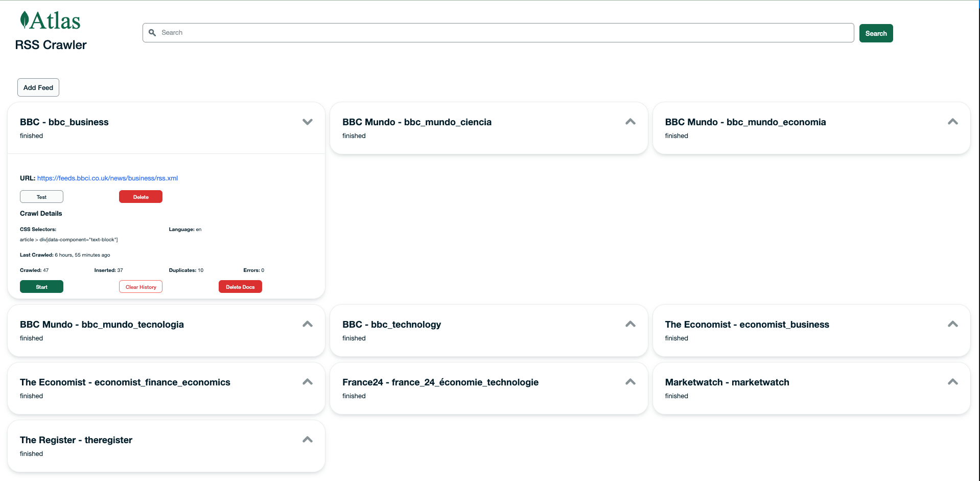Click the Clear History button

point(141,287)
